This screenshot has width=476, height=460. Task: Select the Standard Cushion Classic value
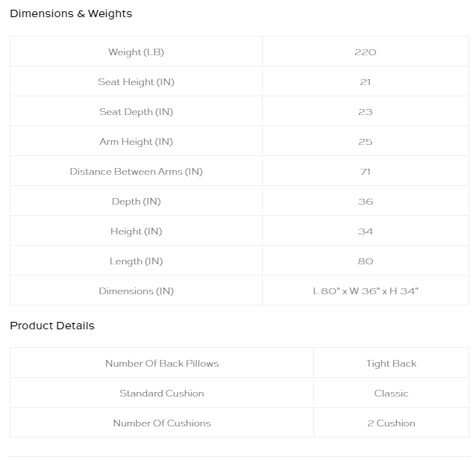click(x=391, y=393)
